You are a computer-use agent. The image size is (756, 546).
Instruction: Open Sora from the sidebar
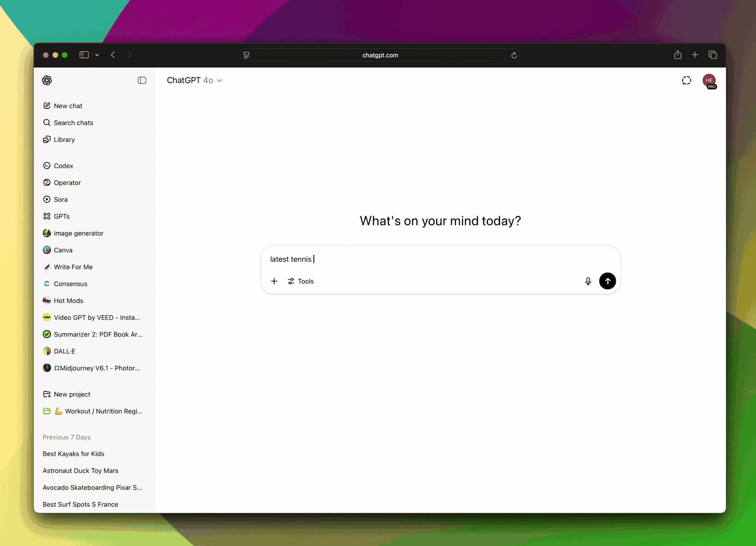(60, 199)
